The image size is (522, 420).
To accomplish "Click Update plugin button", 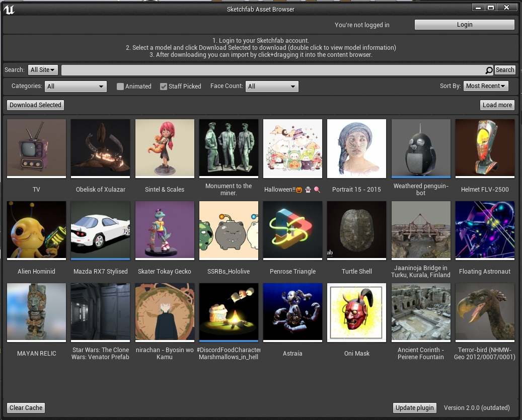I will tap(414, 408).
